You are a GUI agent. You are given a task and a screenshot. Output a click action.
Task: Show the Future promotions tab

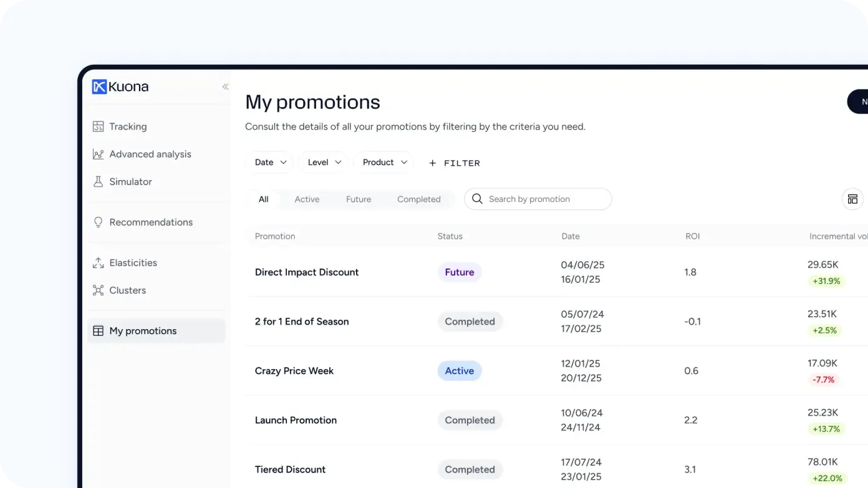pyautogui.click(x=359, y=199)
